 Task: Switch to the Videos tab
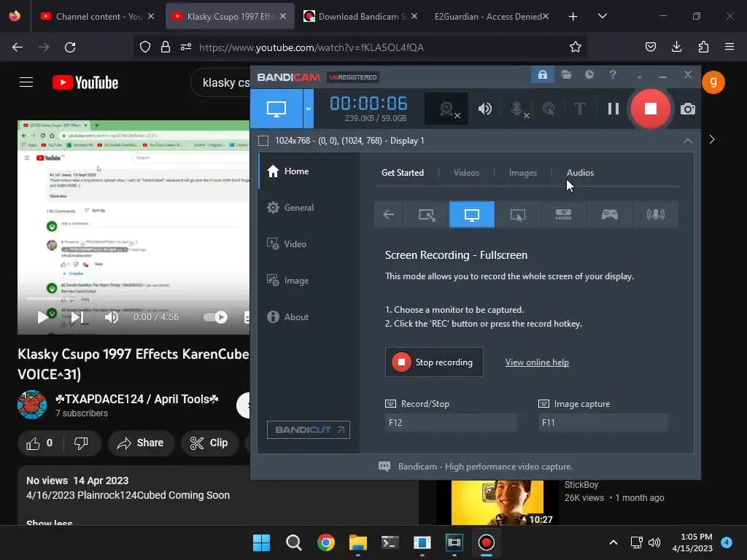[466, 172]
